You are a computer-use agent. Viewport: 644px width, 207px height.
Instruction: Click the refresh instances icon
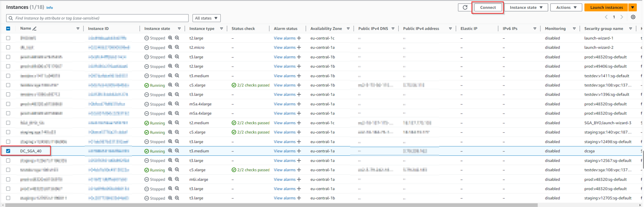pos(465,7)
